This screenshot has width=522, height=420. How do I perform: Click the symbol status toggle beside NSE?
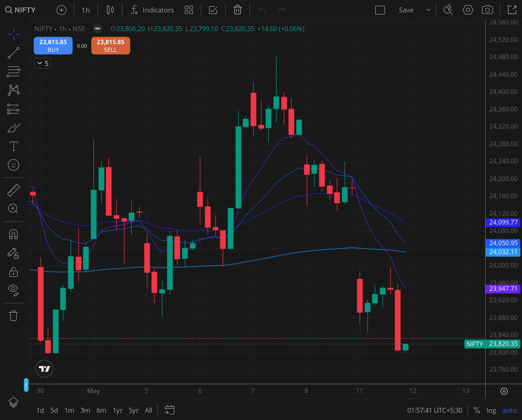point(98,29)
